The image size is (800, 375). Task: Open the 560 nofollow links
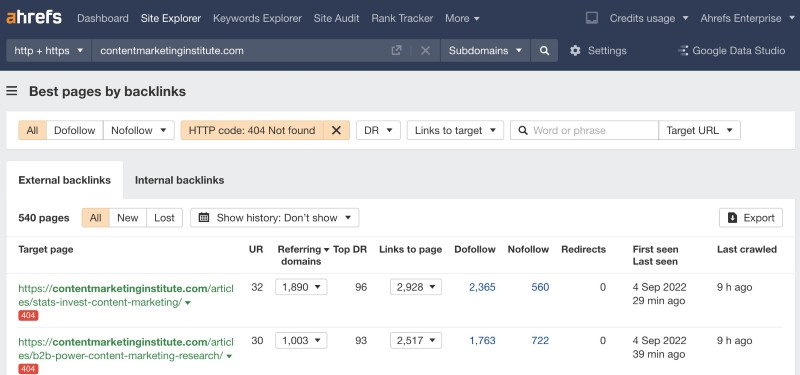point(540,287)
